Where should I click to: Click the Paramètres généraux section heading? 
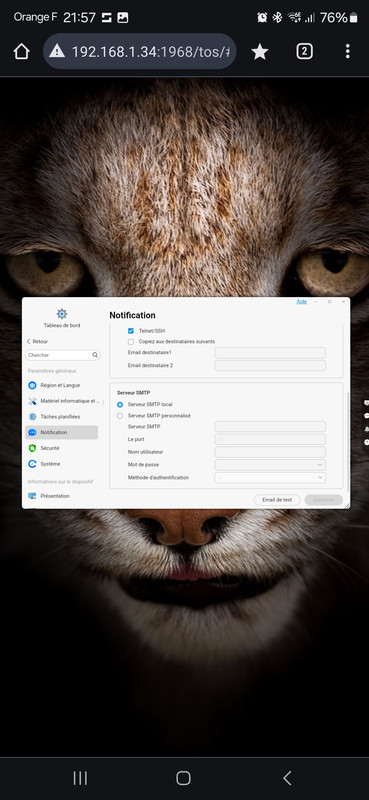click(x=52, y=371)
